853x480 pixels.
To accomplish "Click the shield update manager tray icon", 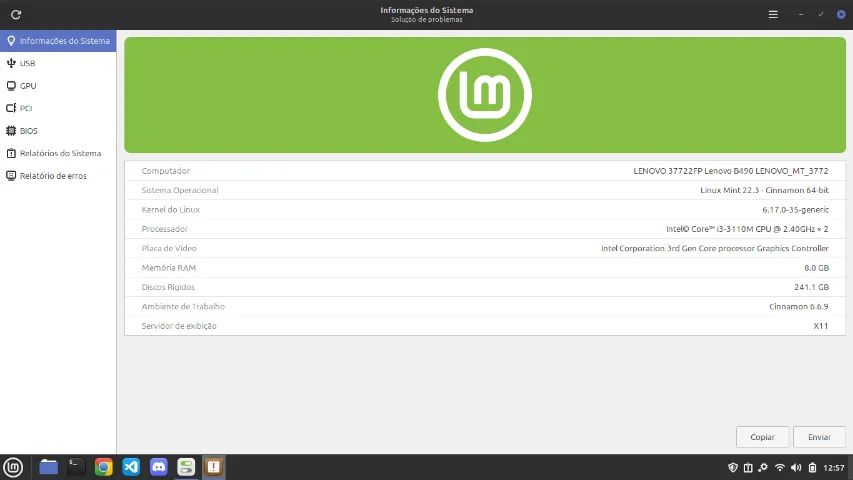I will pyautogui.click(x=733, y=467).
